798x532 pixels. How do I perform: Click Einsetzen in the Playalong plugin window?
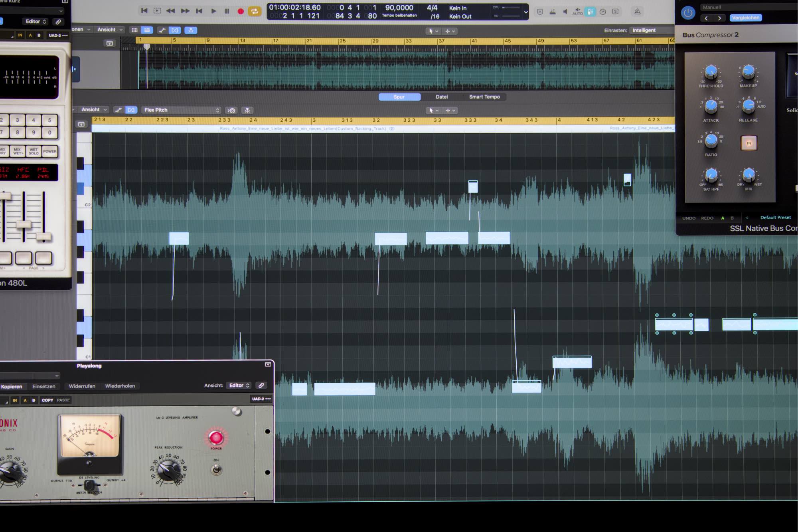coord(44,386)
